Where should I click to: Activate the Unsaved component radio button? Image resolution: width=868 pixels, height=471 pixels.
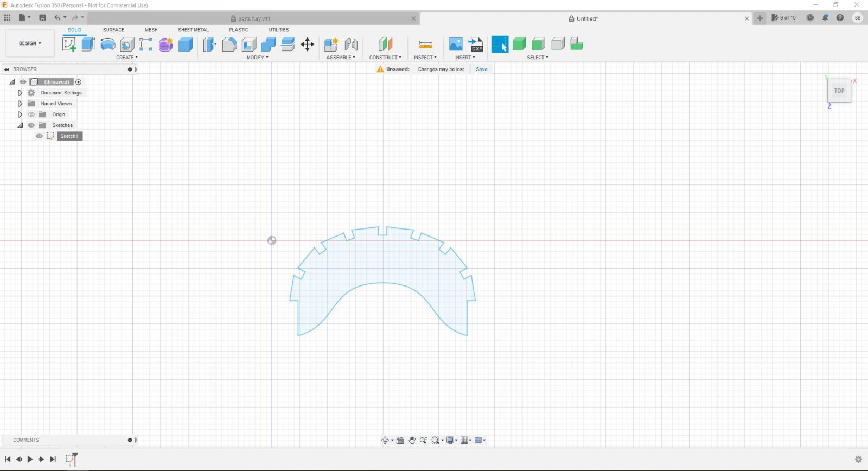[x=79, y=82]
